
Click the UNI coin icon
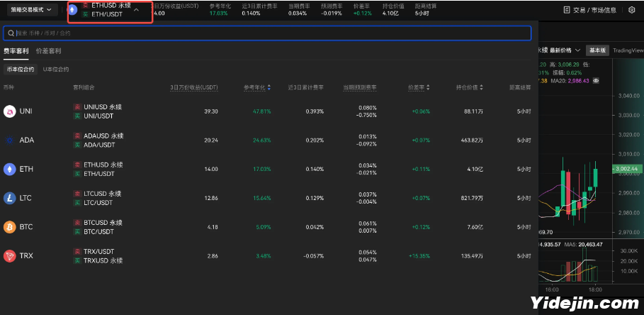point(9,111)
